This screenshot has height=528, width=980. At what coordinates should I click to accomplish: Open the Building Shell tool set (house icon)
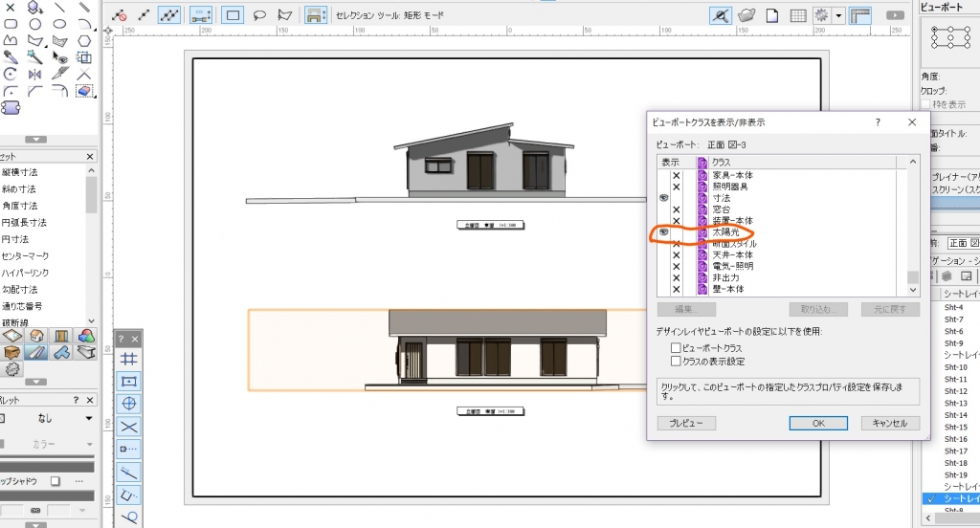[36, 337]
